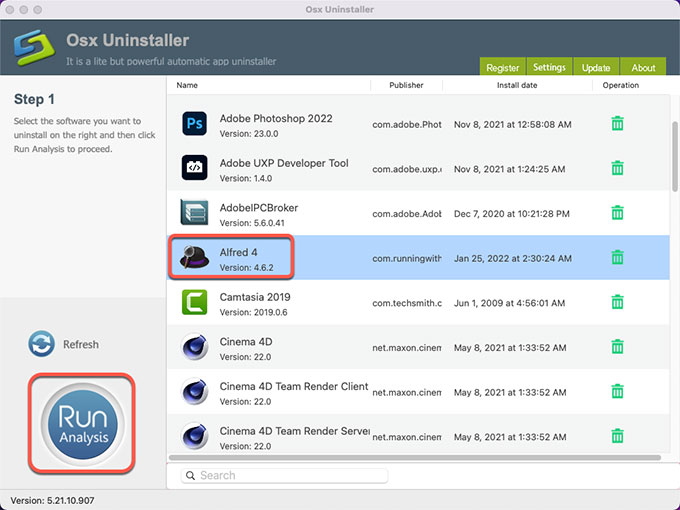Click date Nov 8, 2021 at 1:24:25 AM
Image resolution: width=680 pixels, height=510 pixels.
[510, 169]
